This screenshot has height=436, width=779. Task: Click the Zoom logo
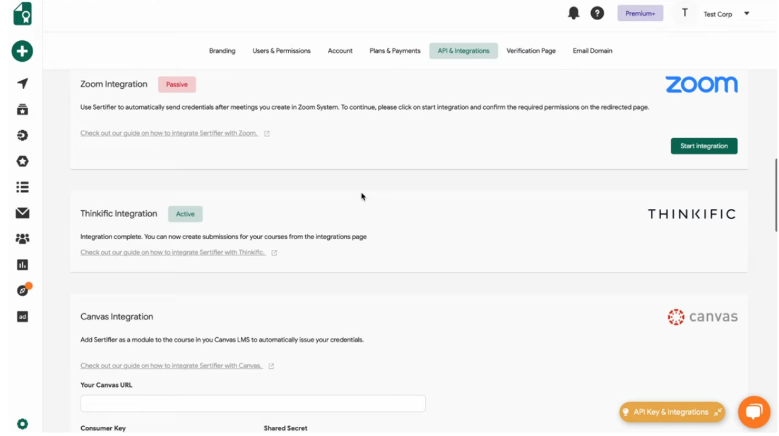(x=701, y=85)
